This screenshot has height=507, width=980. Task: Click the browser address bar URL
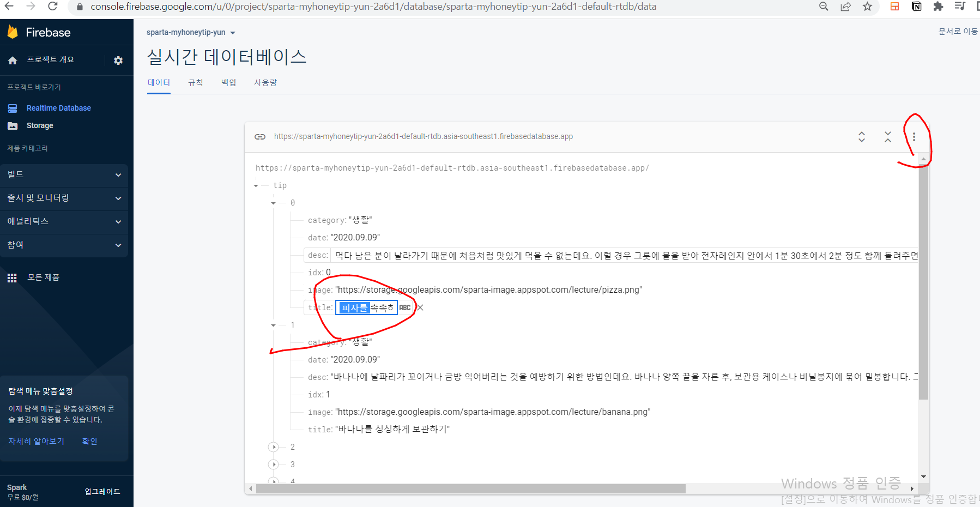[373, 7]
